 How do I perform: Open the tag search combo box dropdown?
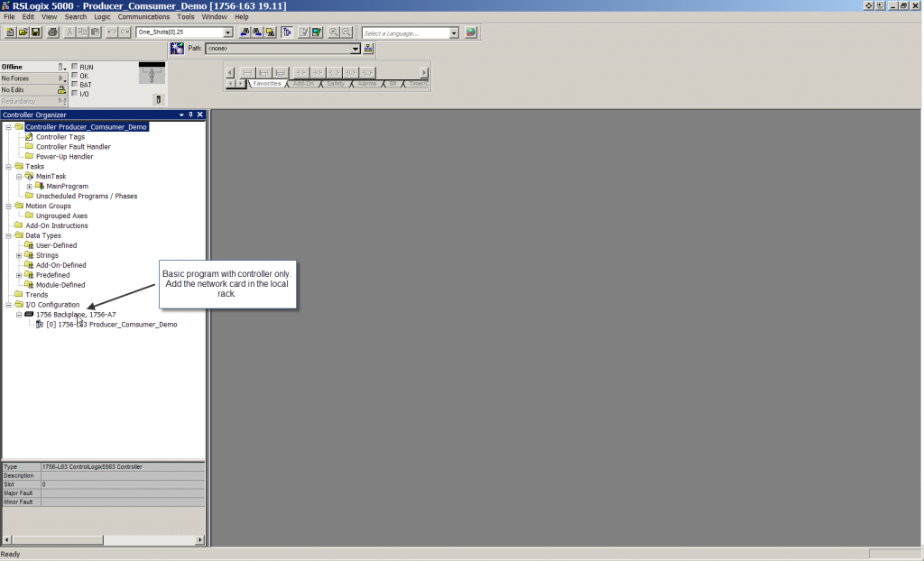pyautogui.click(x=228, y=32)
